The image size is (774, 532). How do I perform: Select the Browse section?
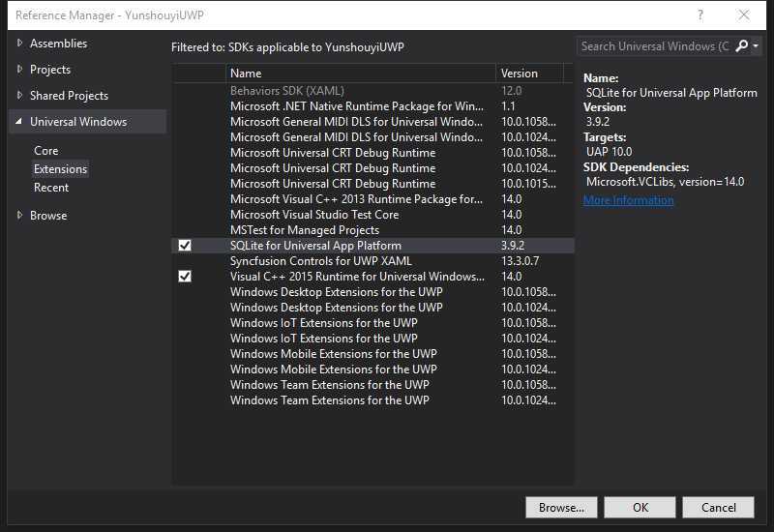click(x=48, y=216)
